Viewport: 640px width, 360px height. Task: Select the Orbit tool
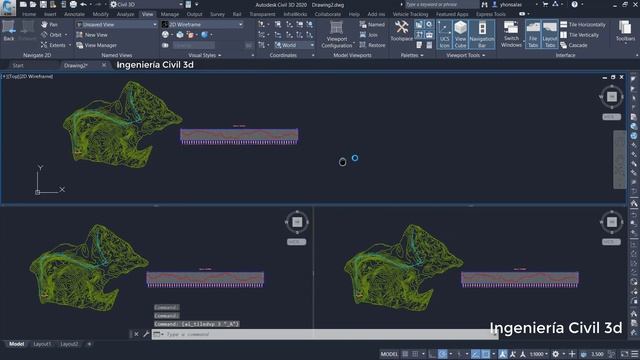(51, 35)
